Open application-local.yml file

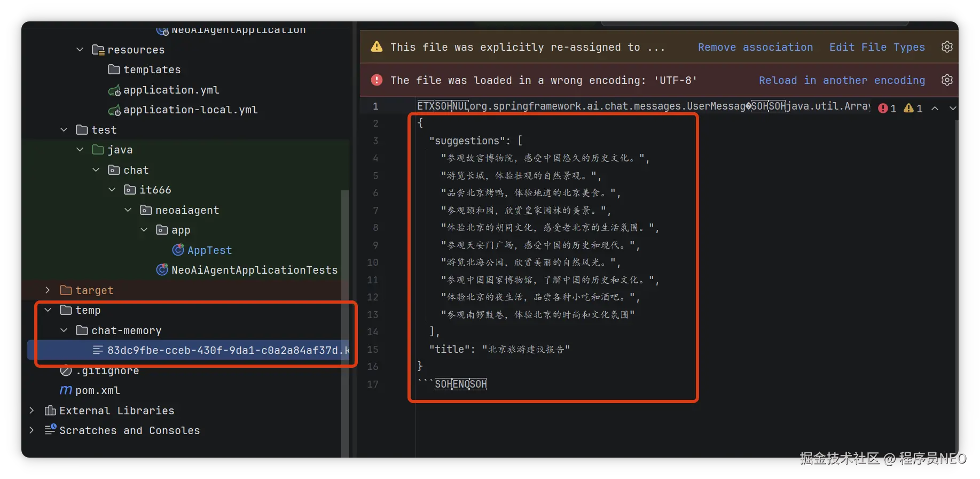[x=191, y=110]
